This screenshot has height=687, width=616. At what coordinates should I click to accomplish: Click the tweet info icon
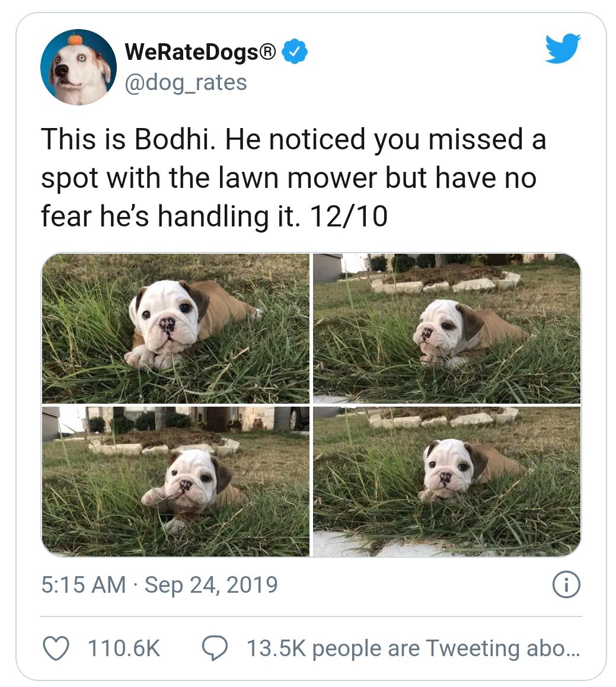coord(566,585)
